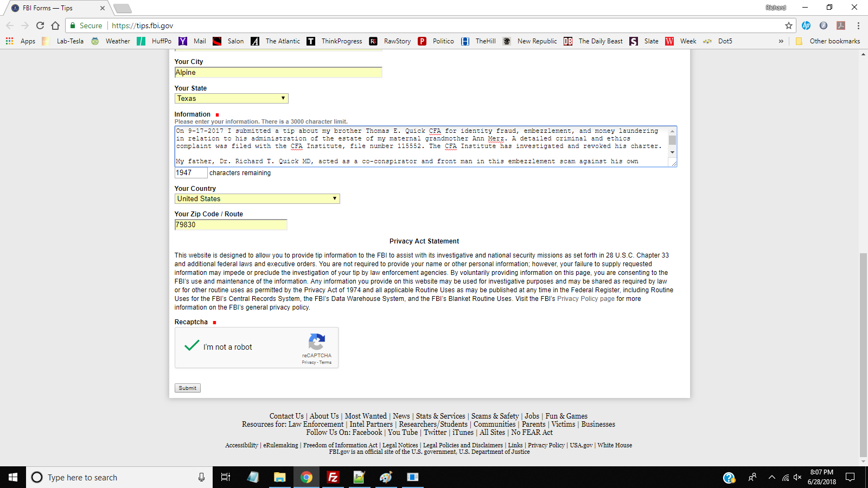Click the Information textarea scrollbar thumb
Screen dimensions: 868x488
pos(672,140)
